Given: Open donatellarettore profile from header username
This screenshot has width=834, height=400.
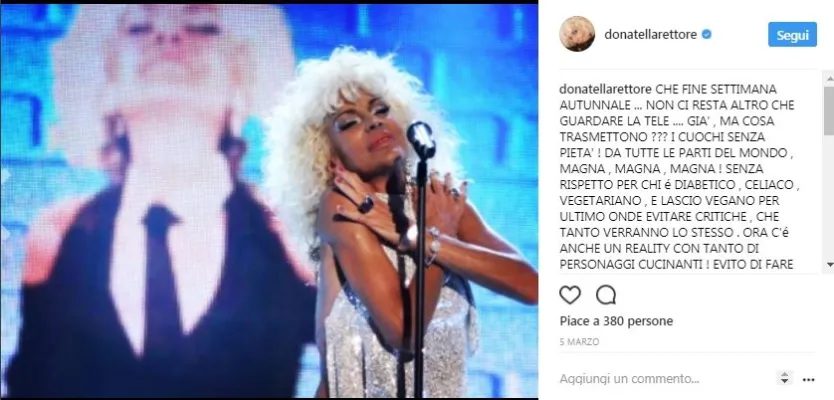Looking at the screenshot, I should tap(650, 35).
